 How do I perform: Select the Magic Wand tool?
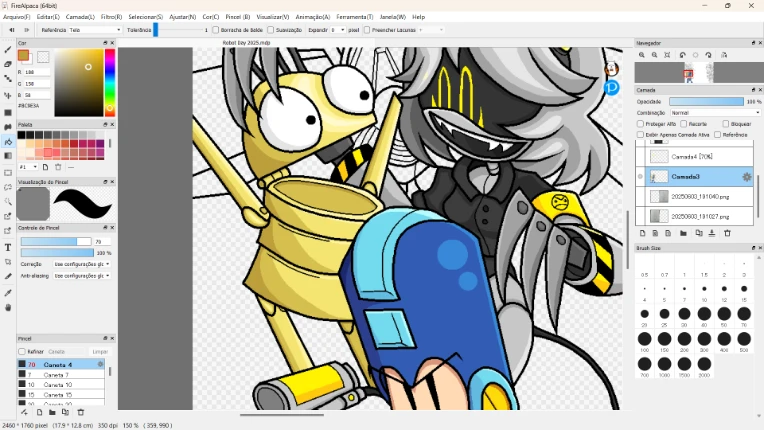[8, 201]
